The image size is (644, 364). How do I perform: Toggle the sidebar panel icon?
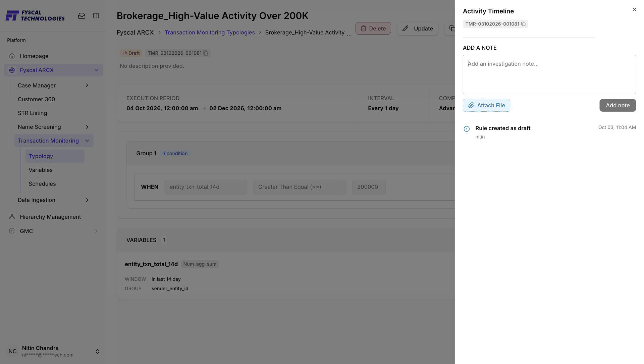(x=96, y=16)
